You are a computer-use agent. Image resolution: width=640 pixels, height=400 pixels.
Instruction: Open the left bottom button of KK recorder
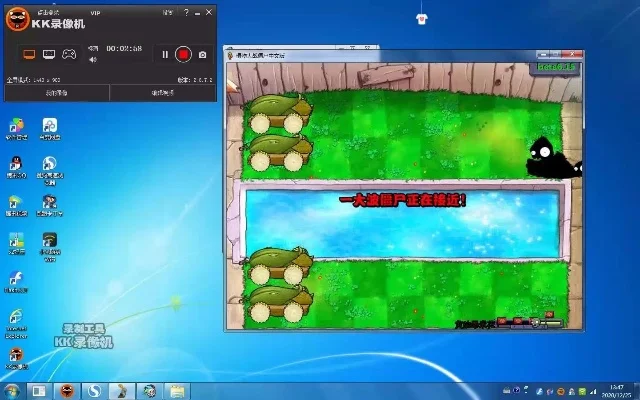click(57, 93)
